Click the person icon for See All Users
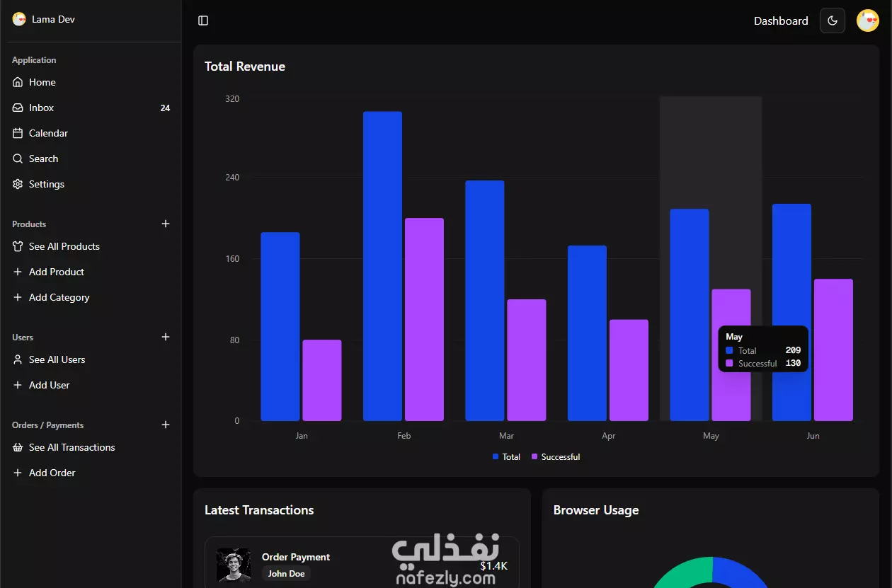This screenshot has height=588, width=892. point(18,359)
